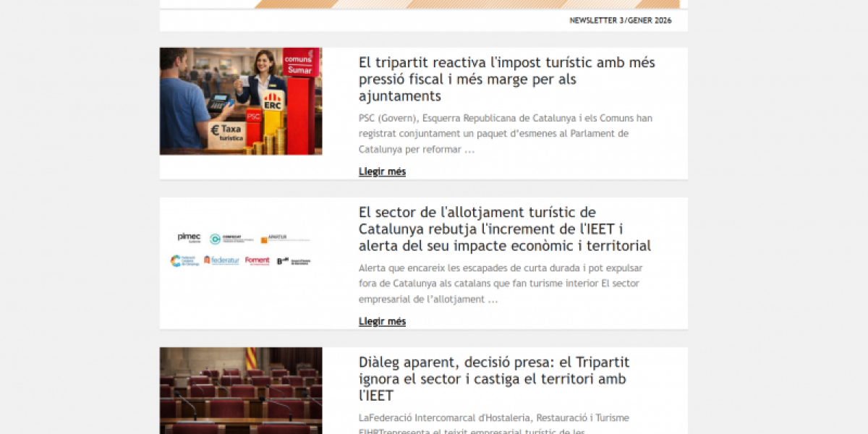Image resolution: width=868 pixels, height=434 pixels.
Task: Open the parliament chamber seats thumbnail
Action: [x=241, y=391]
